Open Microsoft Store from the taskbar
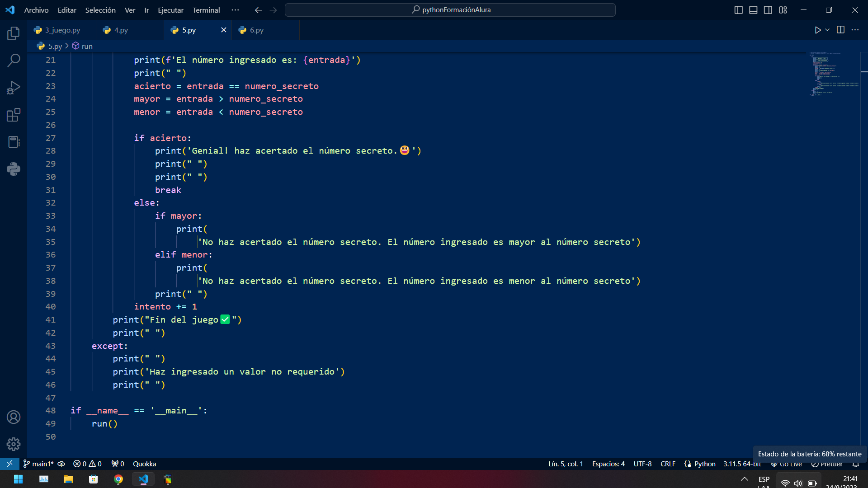 93,479
